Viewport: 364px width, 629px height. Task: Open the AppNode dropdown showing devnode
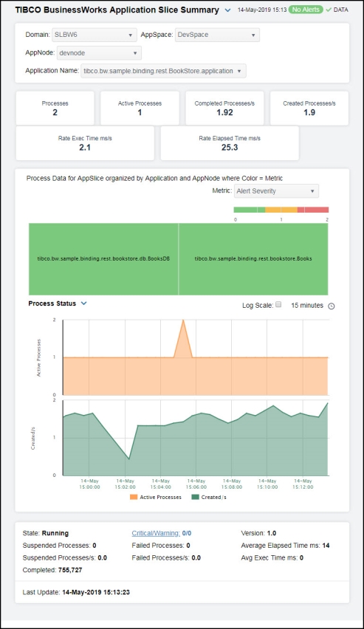pos(99,53)
